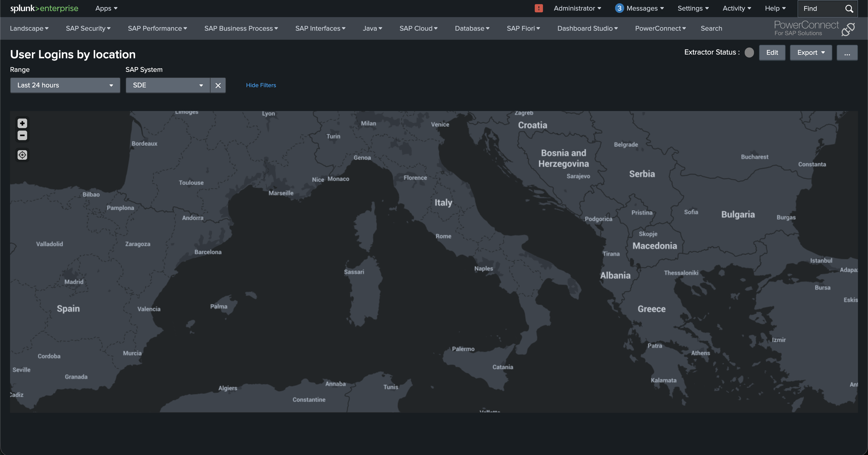Clear the SAP System filter X
The width and height of the screenshot is (868, 455).
(x=218, y=85)
